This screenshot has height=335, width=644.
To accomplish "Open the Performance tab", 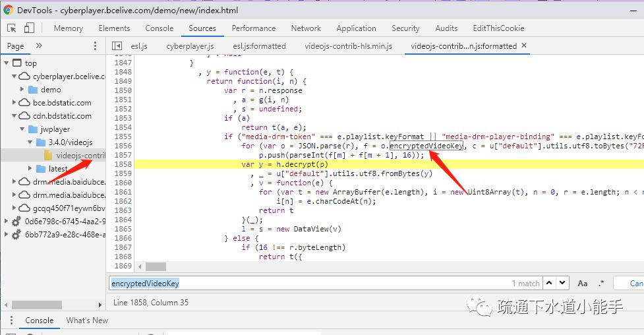I will [253, 28].
